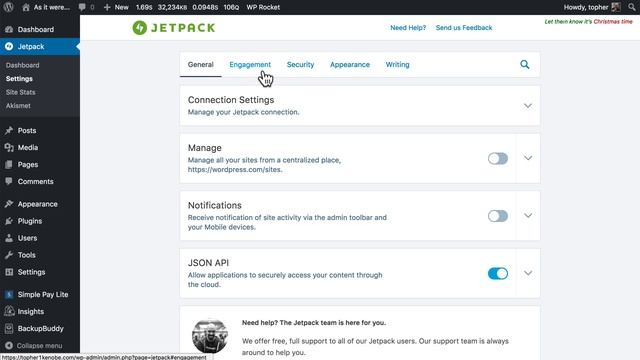Viewport: 640px width, 360px height.
Task: Switch to the Writing tab
Action: click(397, 64)
